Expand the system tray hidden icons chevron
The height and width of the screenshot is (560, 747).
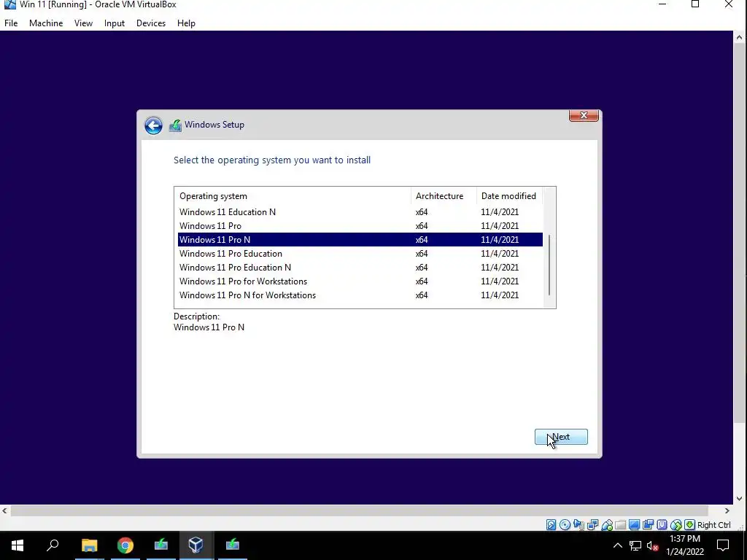pos(617,545)
